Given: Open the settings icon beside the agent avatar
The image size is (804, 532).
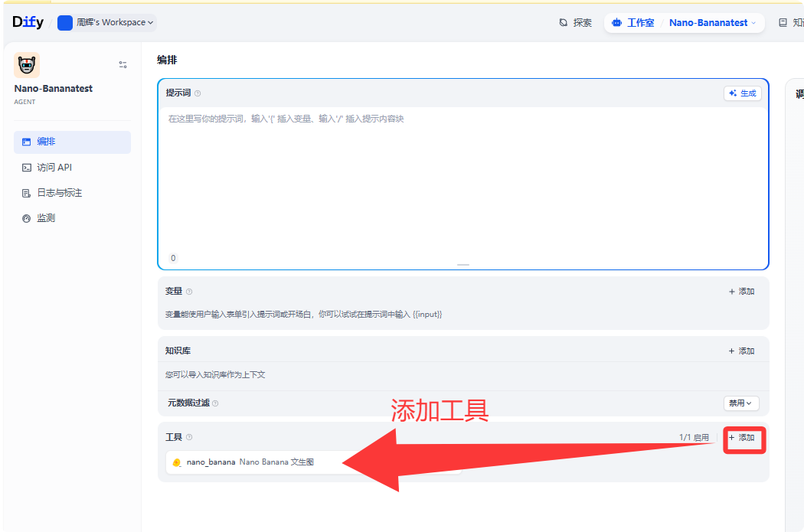Looking at the screenshot, I should pyautogui.click(x=123, y=64).
